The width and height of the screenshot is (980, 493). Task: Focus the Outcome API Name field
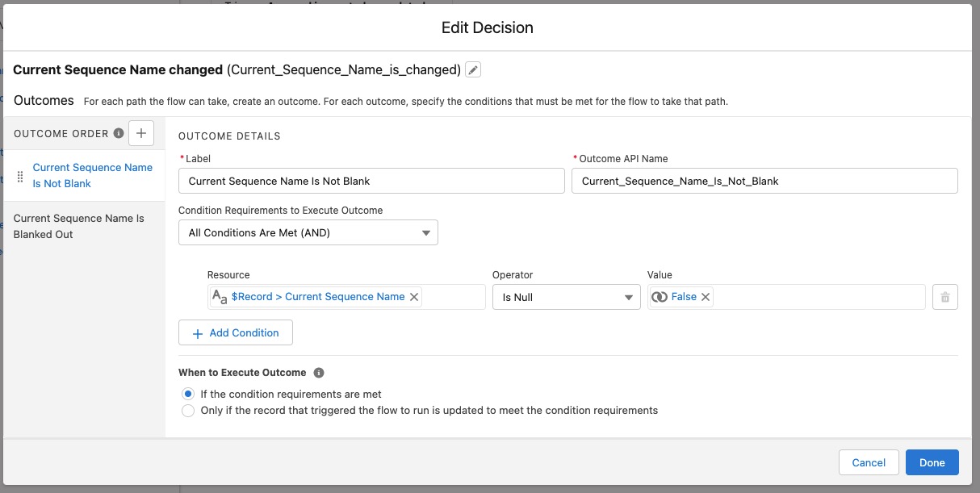click(764, 182)
